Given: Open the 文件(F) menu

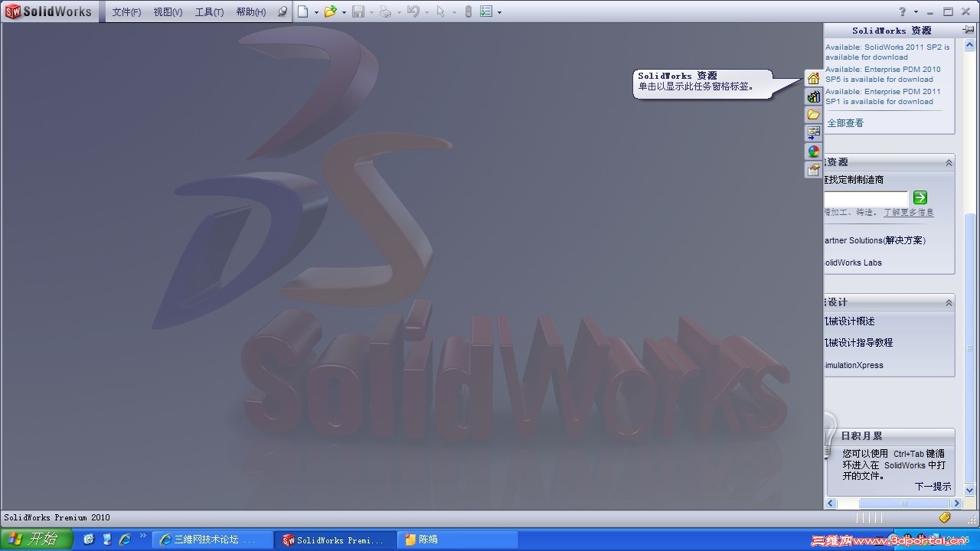Looking at the screenshot, I should point(126,12).
